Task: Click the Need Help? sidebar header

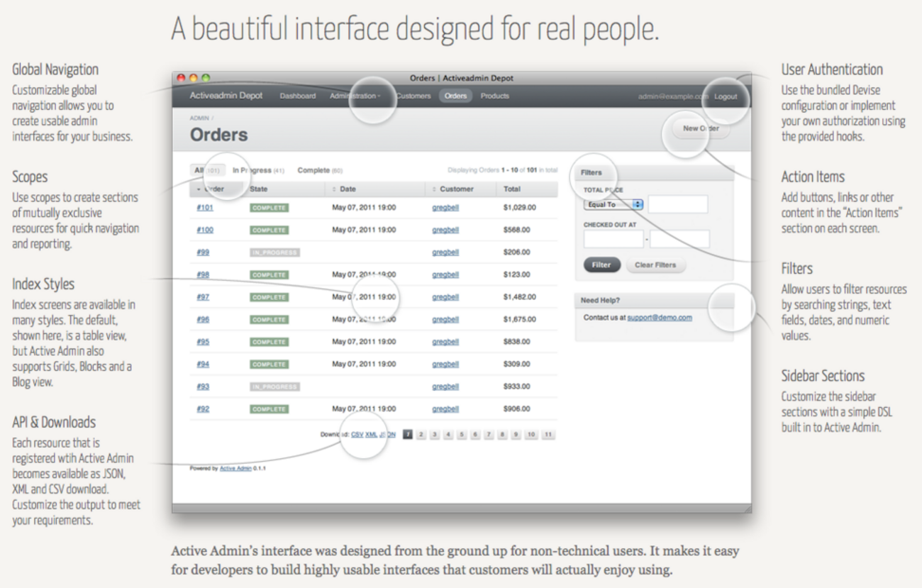Action: tap(655, 300)
